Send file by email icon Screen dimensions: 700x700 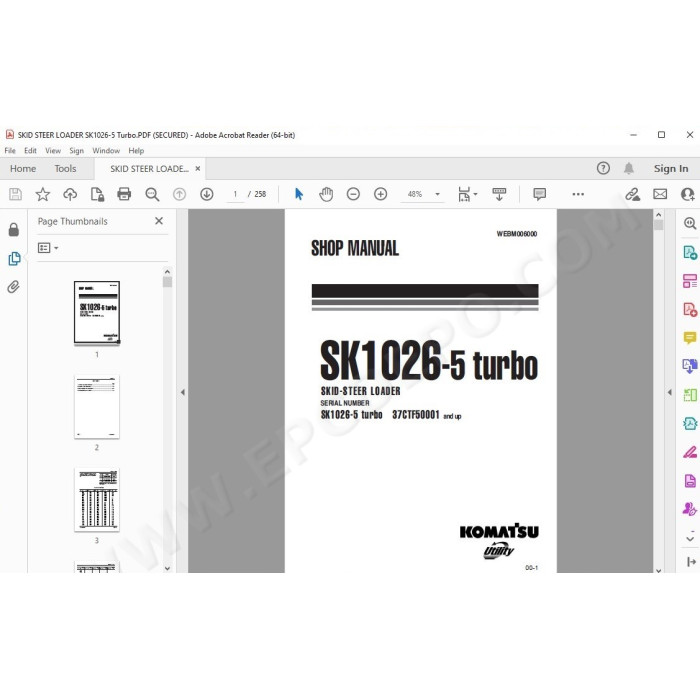660,194
